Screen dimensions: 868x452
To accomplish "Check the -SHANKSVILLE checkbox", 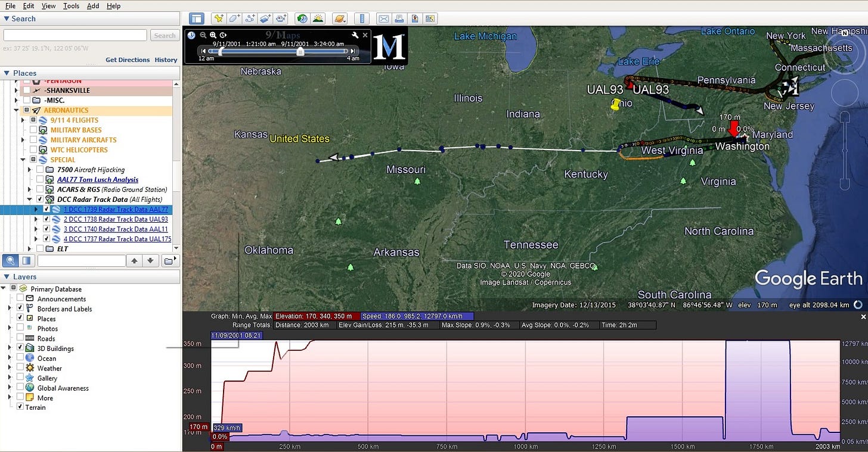I will coord(26,91).
